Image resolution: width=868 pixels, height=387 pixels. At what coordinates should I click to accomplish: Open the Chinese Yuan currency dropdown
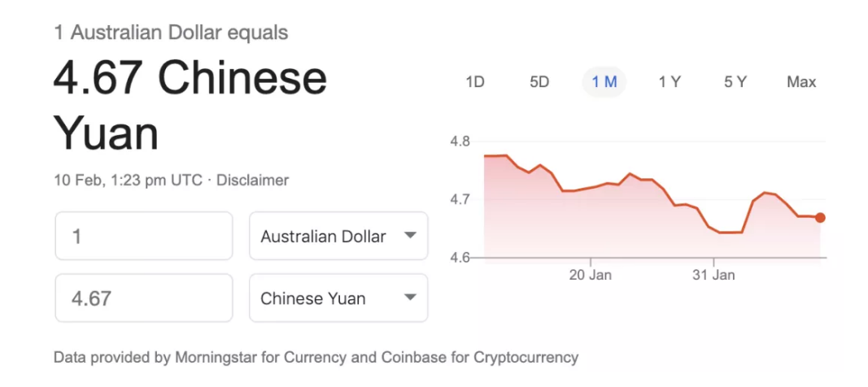(338, 298)
